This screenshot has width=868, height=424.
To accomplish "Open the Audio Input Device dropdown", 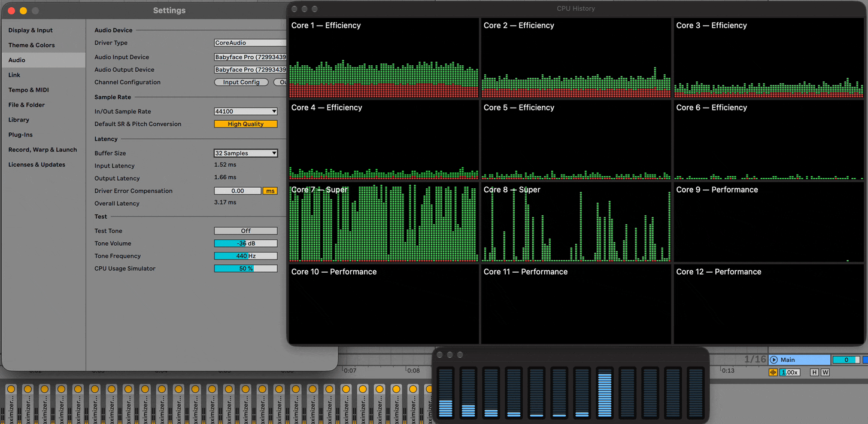I will [250, 57].
